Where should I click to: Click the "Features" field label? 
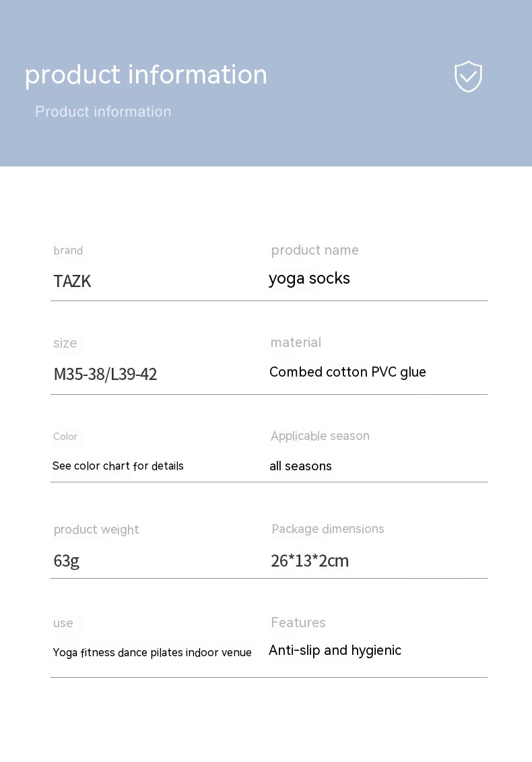click(298, 623)
